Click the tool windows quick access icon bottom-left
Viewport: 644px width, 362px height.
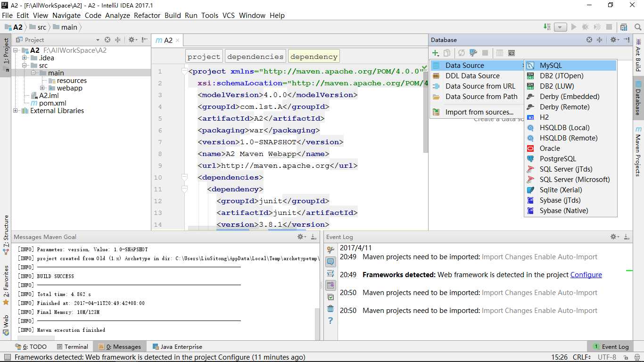click(7, 357)
